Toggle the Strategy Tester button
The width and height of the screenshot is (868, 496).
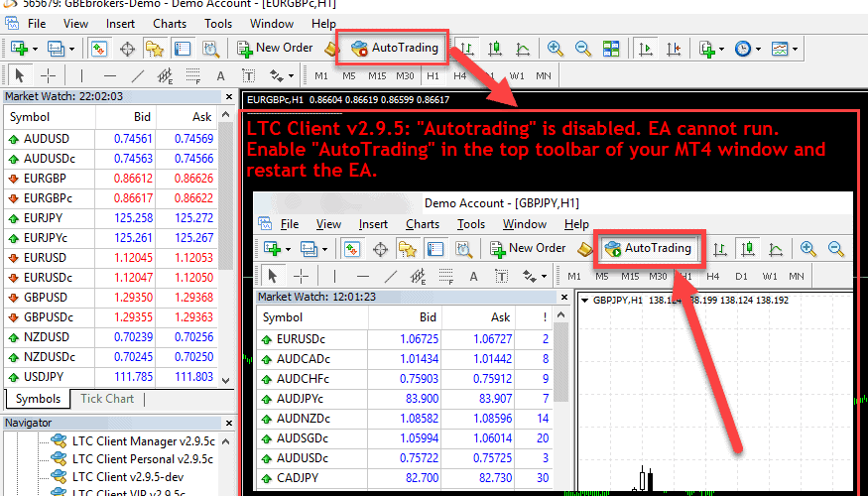point(211,49)
